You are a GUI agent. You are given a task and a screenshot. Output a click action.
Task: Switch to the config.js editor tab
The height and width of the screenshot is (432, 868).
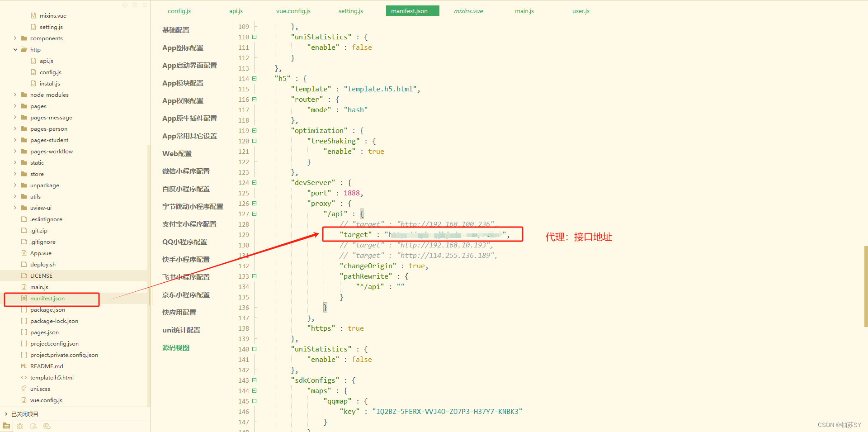pyautogui.click(x=179, y=11)
